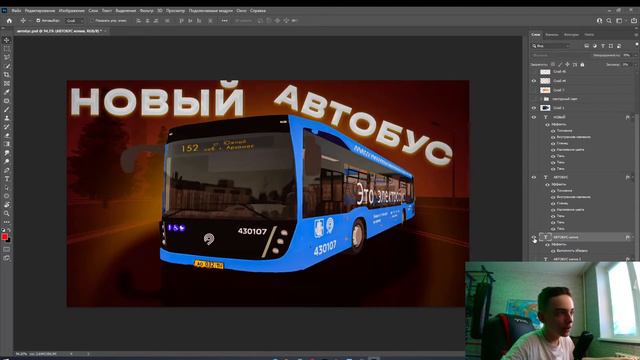Select the Brush tool

7,109
